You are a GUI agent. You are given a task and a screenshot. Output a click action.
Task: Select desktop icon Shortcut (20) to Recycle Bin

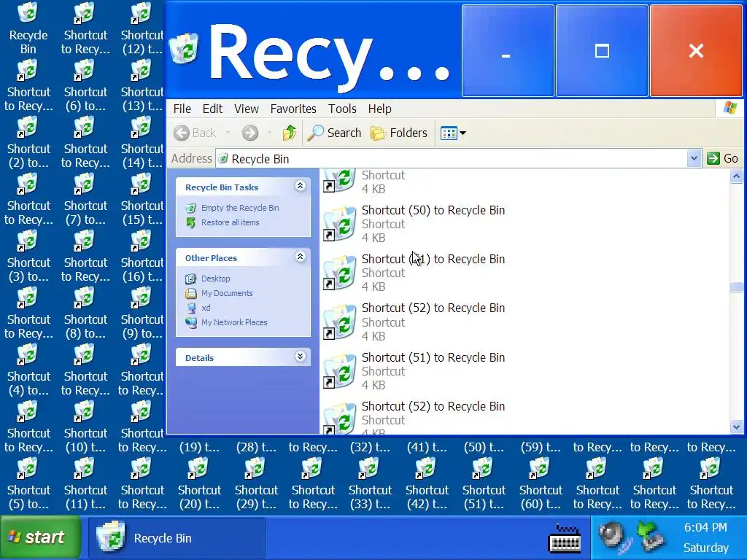click(x=199, y=483)
